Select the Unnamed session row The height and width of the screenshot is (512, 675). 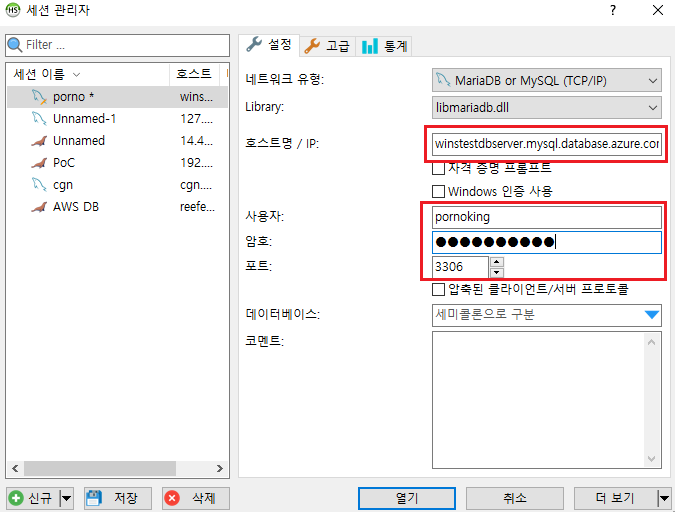(117, 141)
